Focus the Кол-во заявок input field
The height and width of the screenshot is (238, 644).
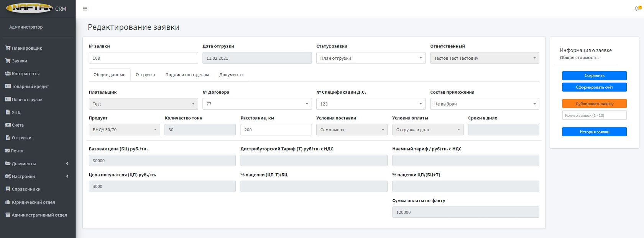coord(594,115)
